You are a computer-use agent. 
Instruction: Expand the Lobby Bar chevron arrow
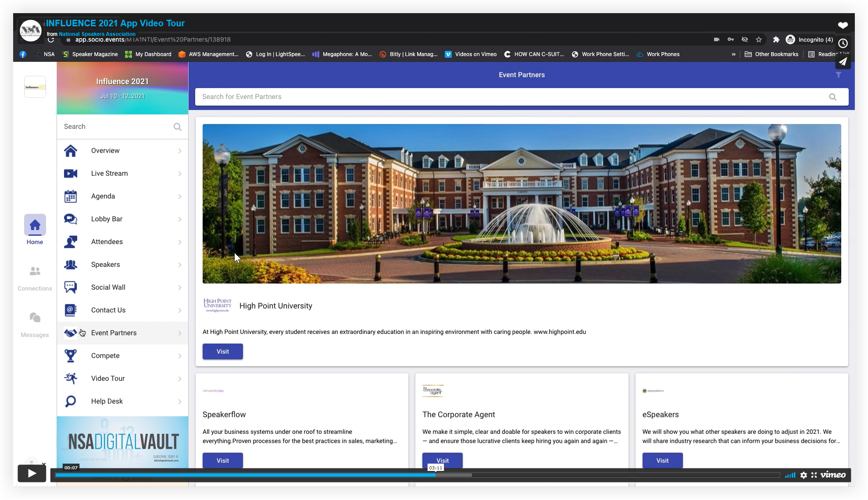click(180, 219)
